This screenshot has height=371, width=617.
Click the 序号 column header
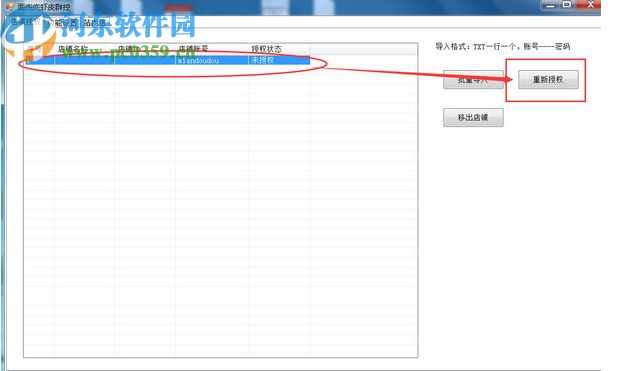click(x=39, y=49)
